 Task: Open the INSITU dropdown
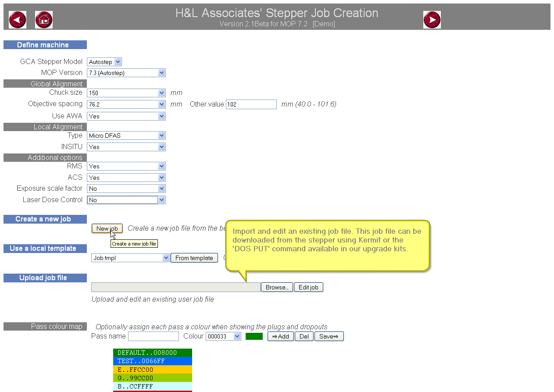click(126, 147)
